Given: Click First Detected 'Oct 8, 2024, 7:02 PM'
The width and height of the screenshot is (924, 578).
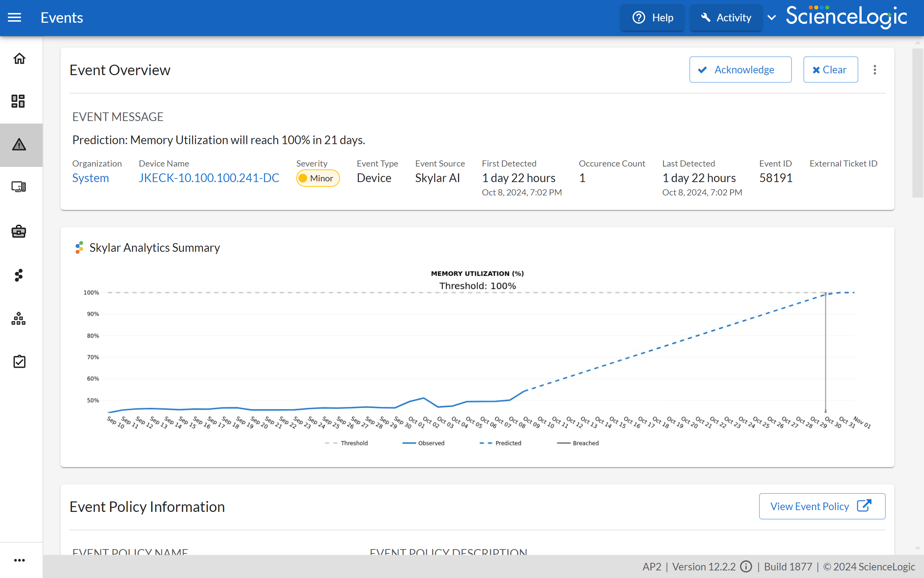Looking at the screenshot, I should coord(522,192).
